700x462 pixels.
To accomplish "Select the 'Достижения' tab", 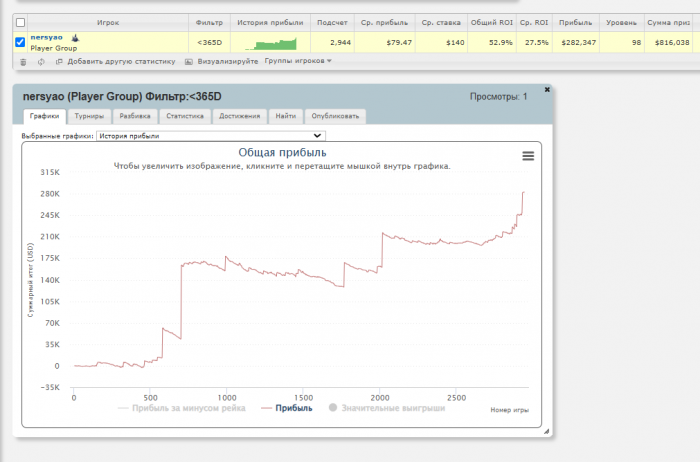I will point(240,116).
